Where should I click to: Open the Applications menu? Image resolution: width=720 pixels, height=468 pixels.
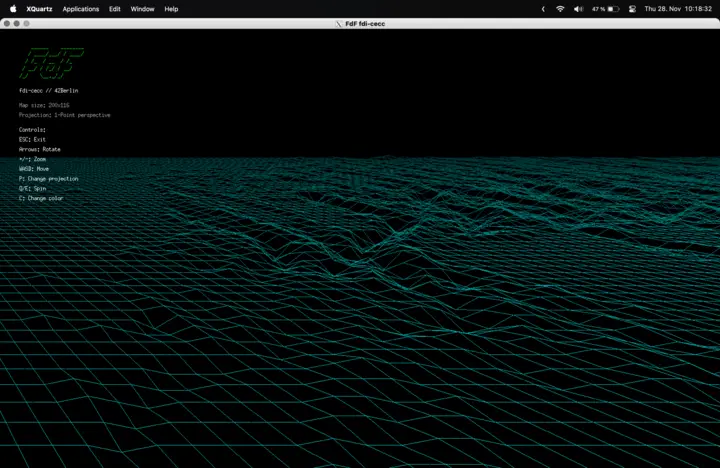coord(81,8)
